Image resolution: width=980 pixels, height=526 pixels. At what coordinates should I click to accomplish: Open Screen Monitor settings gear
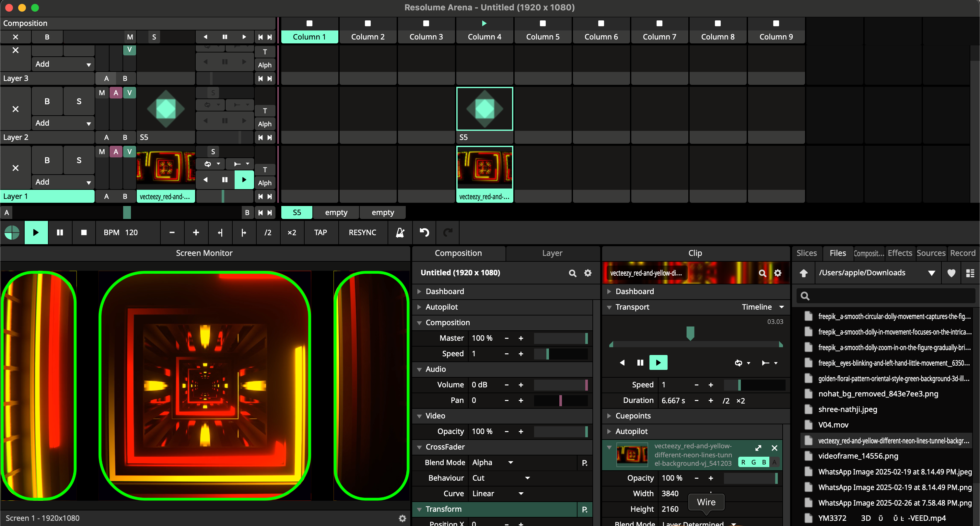coord(402,518)
